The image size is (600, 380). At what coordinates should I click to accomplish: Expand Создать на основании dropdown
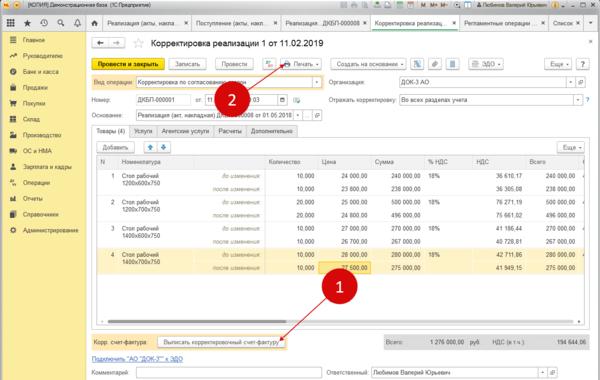368,64
